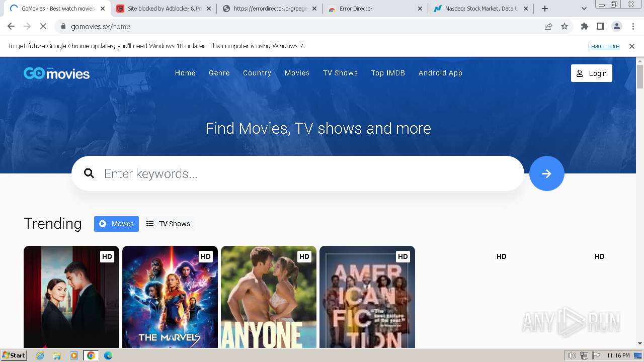
Task: Click the network tray icon
Action: (584, 355)
